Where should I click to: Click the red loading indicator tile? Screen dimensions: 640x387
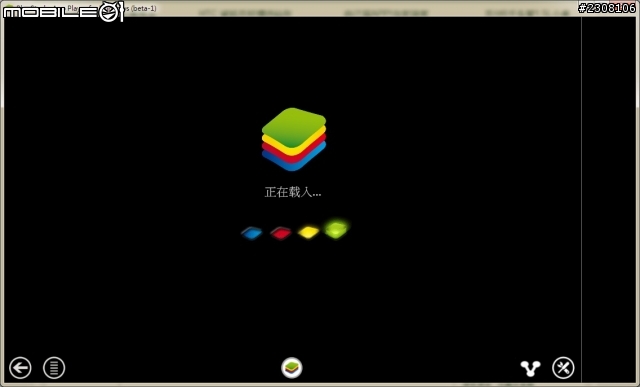click(x=281, y=233)
